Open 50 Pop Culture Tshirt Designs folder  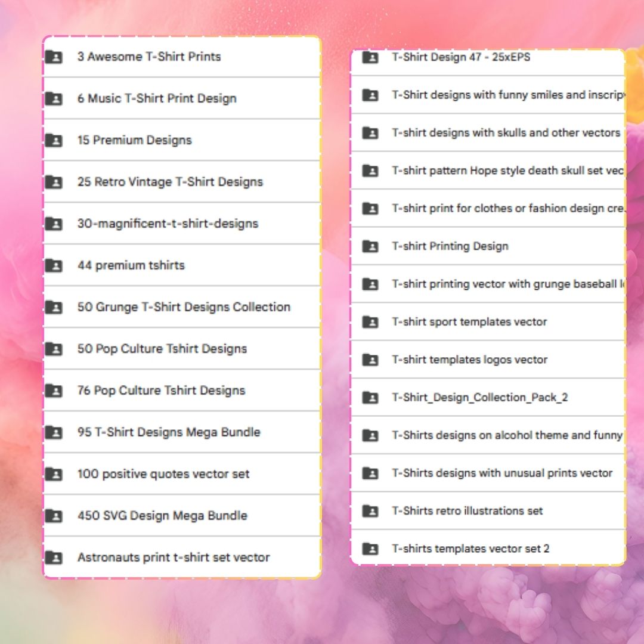[162, 349]
